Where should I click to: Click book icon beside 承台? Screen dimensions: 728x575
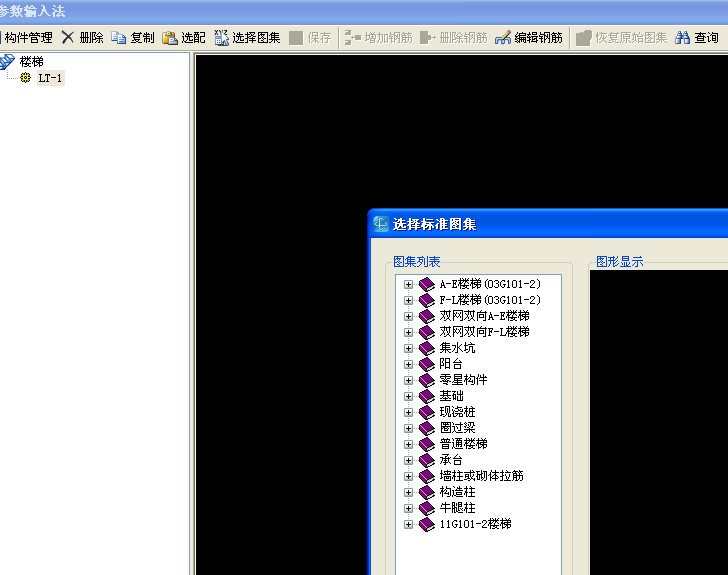(426, 460)
